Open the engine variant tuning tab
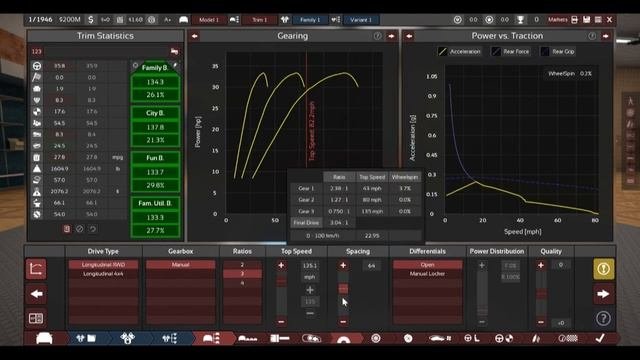 [x=170, y=338]
